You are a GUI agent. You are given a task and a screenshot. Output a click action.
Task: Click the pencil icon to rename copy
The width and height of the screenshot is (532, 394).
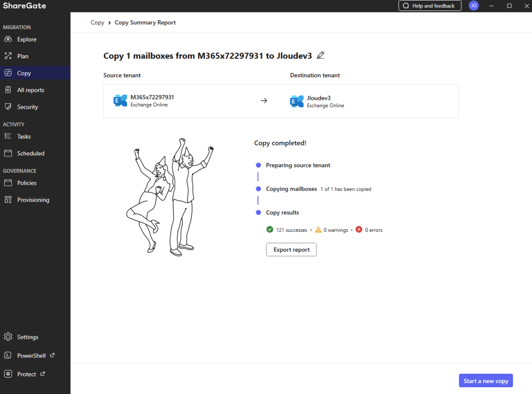321,55
